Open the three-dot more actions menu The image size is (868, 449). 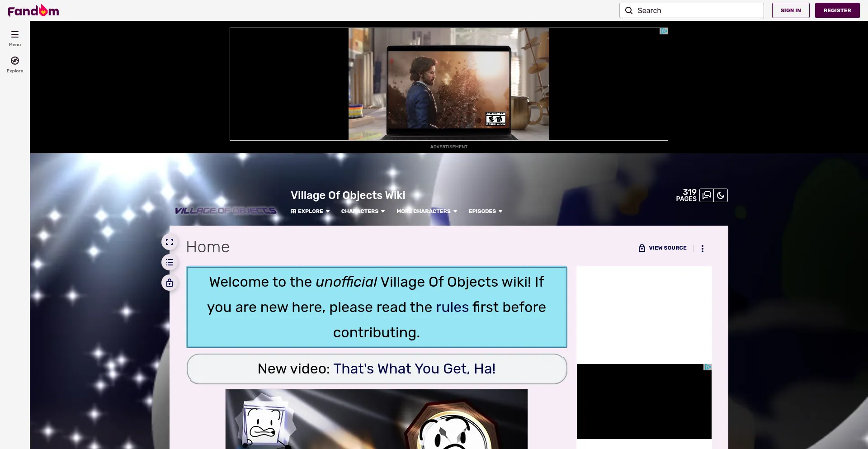(703, 248)
